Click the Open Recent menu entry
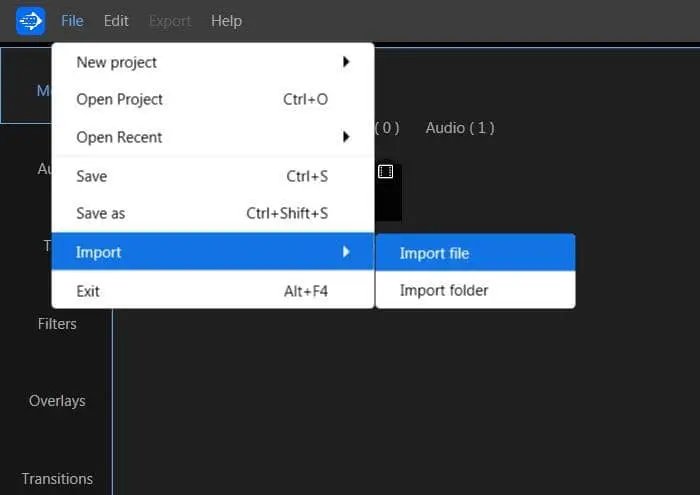This screenshot has width=700, height=495. [119, 137]
